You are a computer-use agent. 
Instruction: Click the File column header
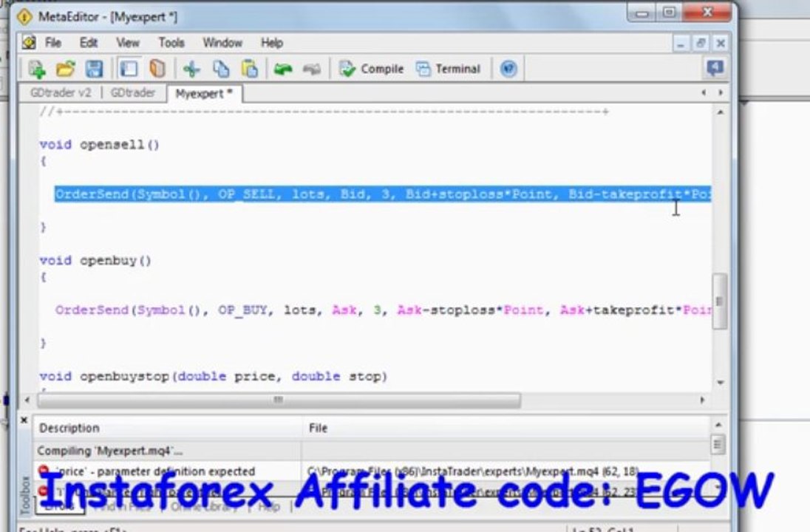point(506,428)
